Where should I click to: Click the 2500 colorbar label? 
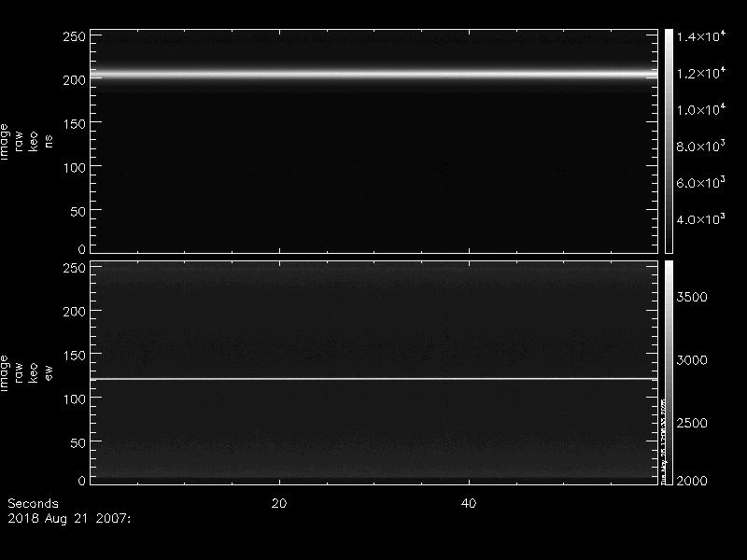coord(692,423)
